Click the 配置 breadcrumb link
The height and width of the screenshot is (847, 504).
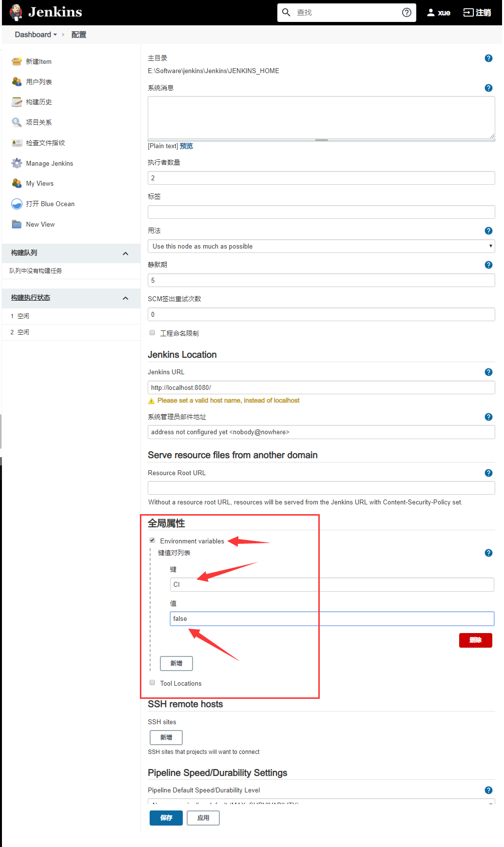click(x=79, y=35)
